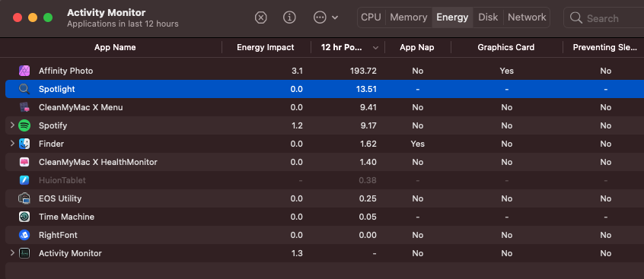Click the 0.38 power value for HuionTablet

[x=368, y=180]
